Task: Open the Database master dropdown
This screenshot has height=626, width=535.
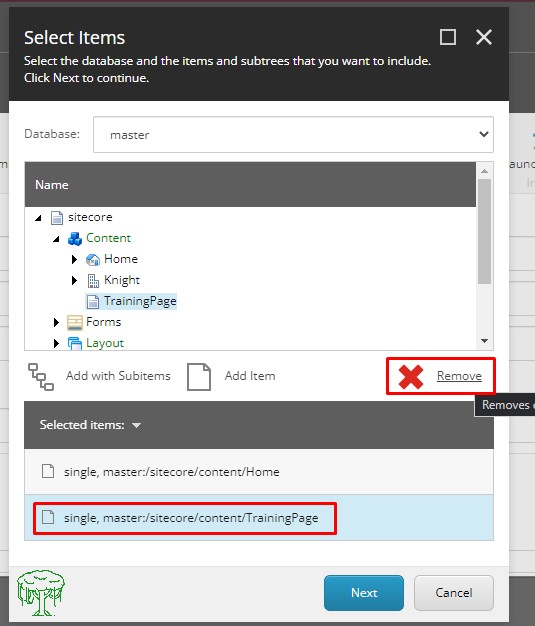Action: point(293,135)
